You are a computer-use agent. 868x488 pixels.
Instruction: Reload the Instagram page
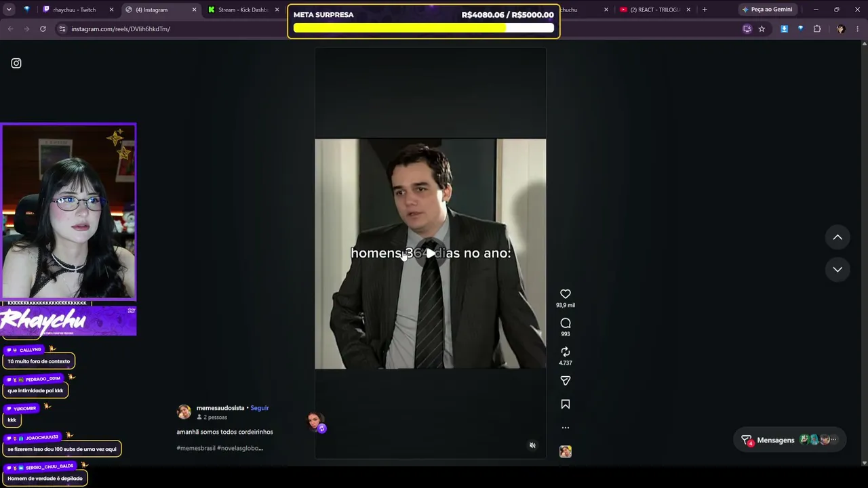(x=43, y=29)
